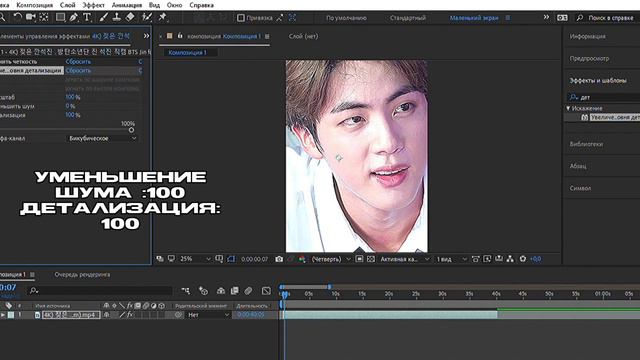Select the Unified Camera tool
This screenshot has height=360, width=640.
click(31, 17)
